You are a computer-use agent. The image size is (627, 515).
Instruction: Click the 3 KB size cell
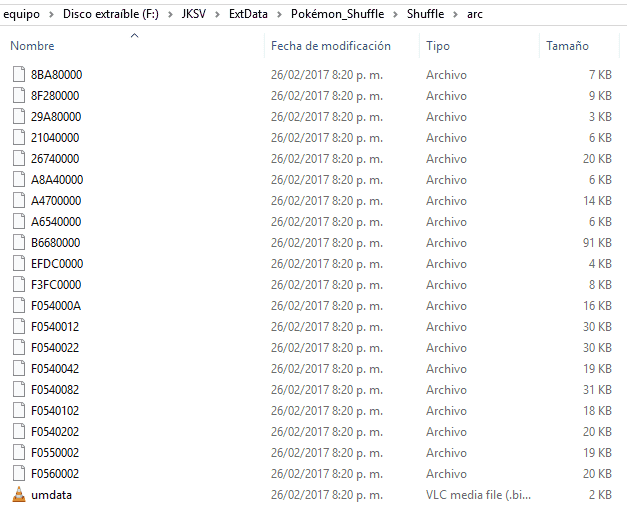(600, 117)
